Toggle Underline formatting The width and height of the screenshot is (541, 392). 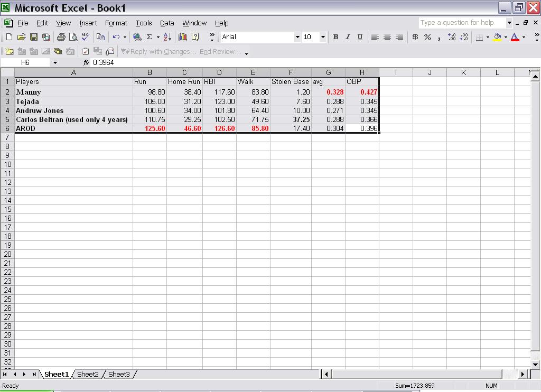(x=360, y=37)
